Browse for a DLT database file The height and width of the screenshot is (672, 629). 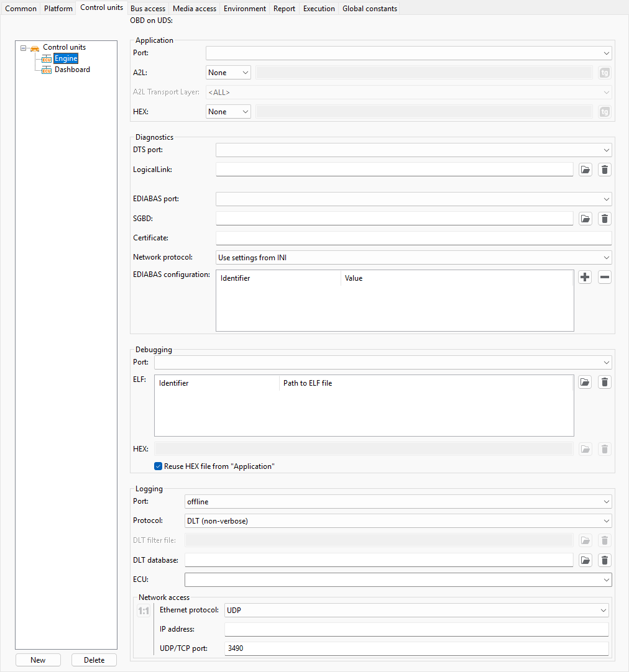pos(585,560)
